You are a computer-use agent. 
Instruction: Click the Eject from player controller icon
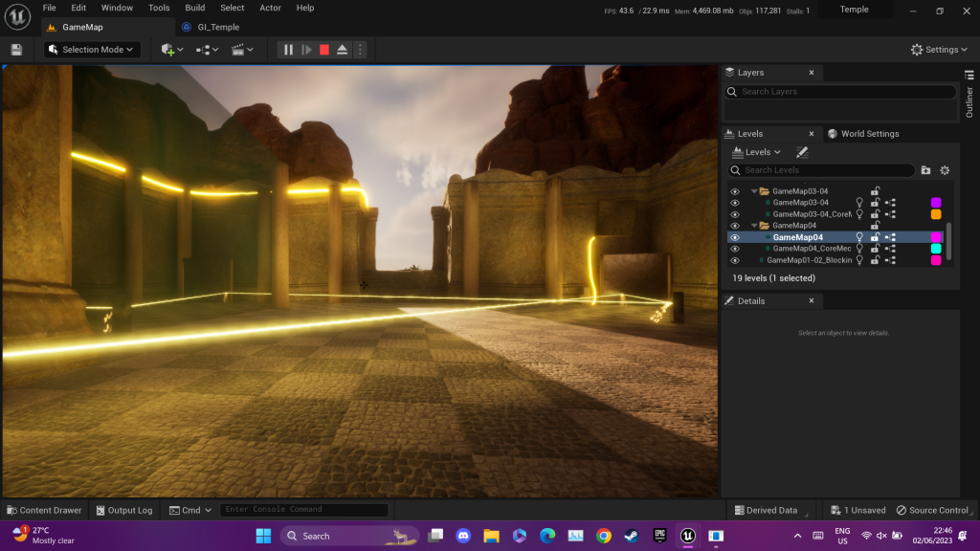pos(343,50)
